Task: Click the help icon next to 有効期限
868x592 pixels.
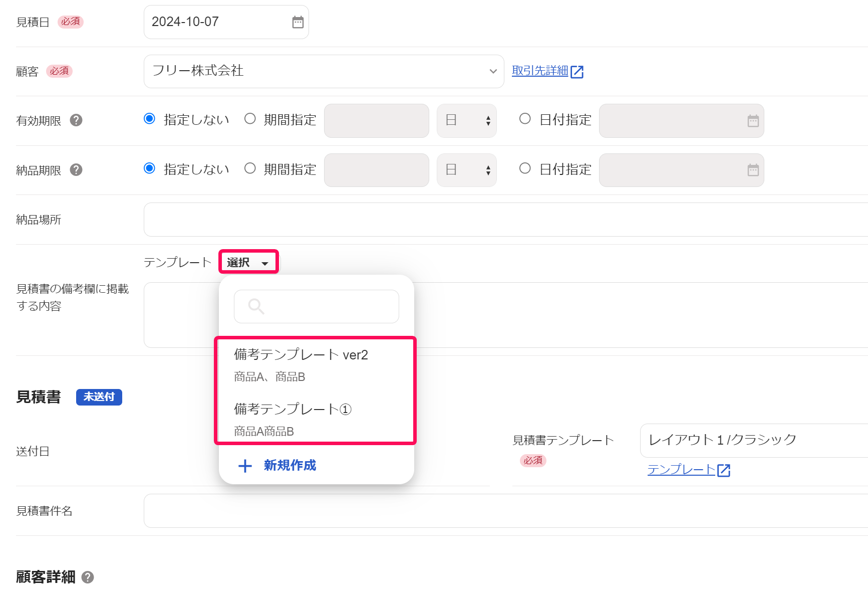Action: [76, 120]
